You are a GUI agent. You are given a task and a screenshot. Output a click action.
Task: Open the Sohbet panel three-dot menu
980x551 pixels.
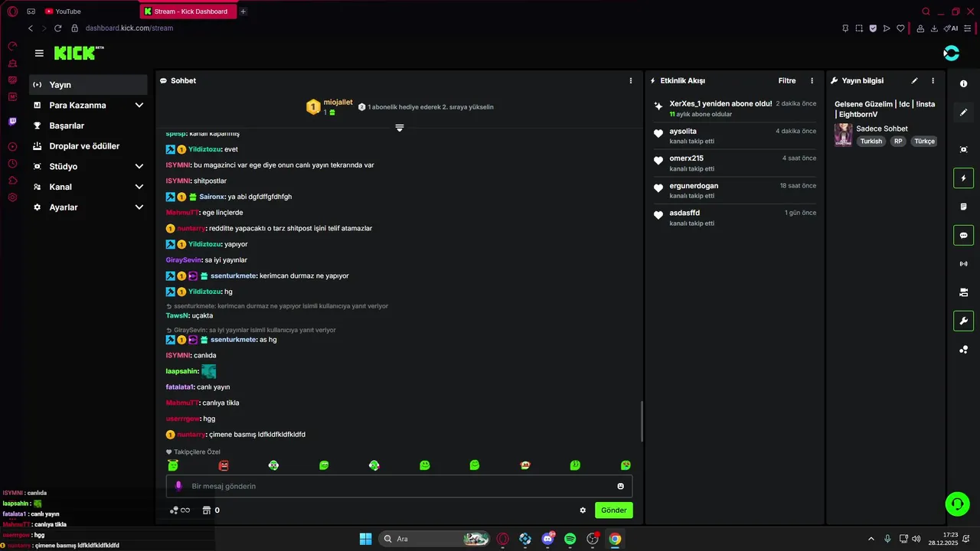pyautogui.click(x=631, y=80)
